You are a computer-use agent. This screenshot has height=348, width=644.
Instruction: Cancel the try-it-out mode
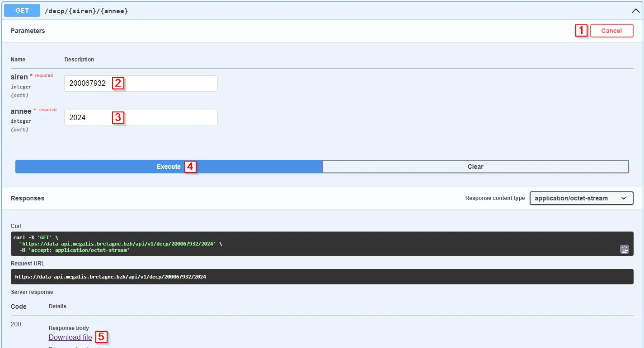611,31
